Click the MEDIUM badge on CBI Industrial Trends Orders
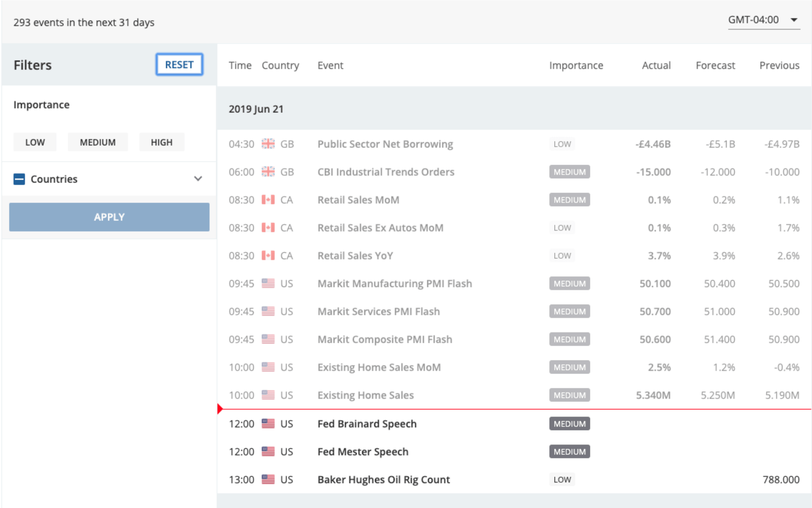Screen dimensions: 812x508 click(x=569, y=172)
